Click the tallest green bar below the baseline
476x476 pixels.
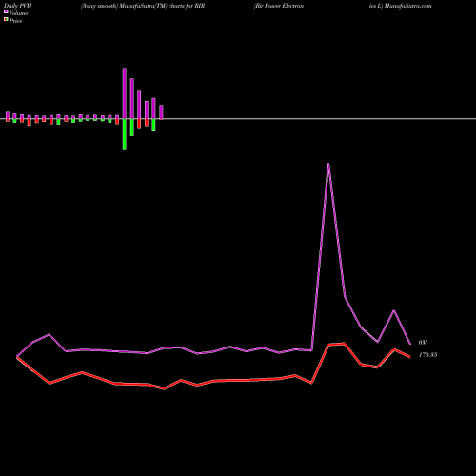pos(125,134)
